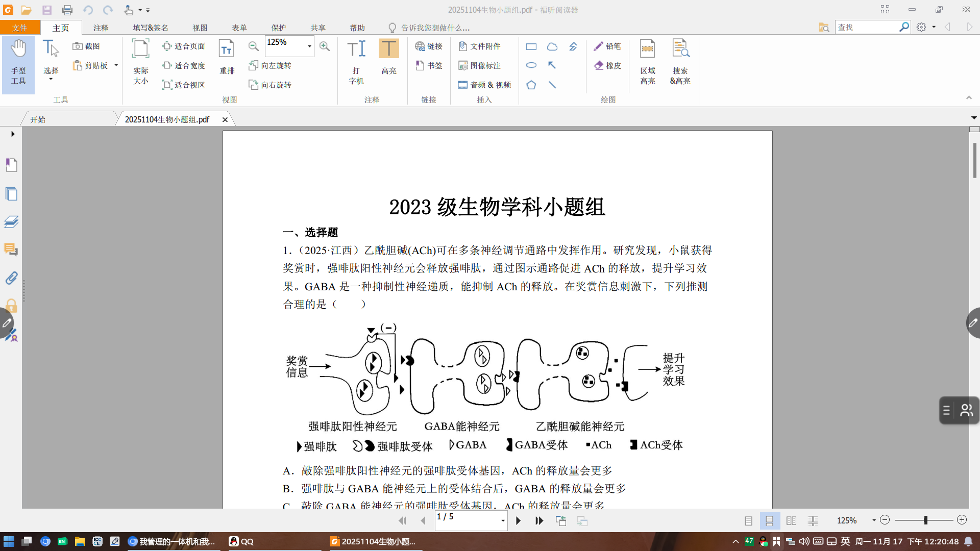Click the Rotate Left icon

point(253,65)
